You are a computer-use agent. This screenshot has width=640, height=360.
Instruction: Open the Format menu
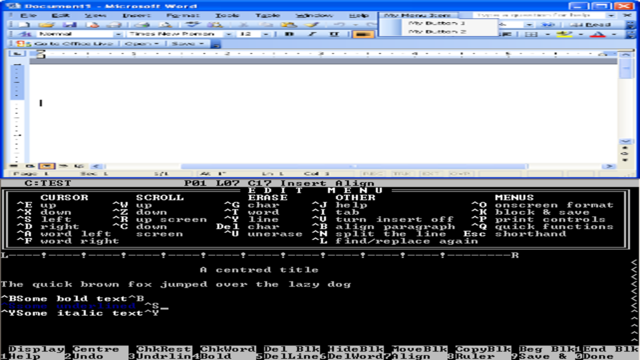coord(183,15)
